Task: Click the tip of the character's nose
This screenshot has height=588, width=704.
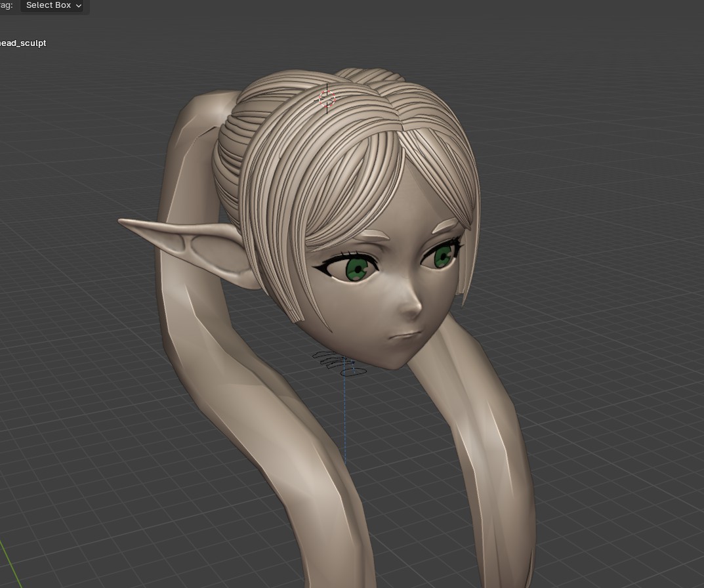Action: click(x=415, y=309)
